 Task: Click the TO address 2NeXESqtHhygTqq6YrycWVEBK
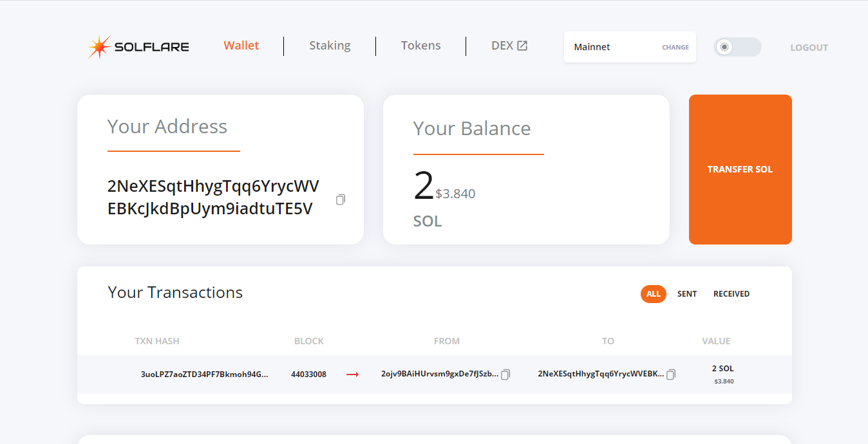tap(601, 374)
